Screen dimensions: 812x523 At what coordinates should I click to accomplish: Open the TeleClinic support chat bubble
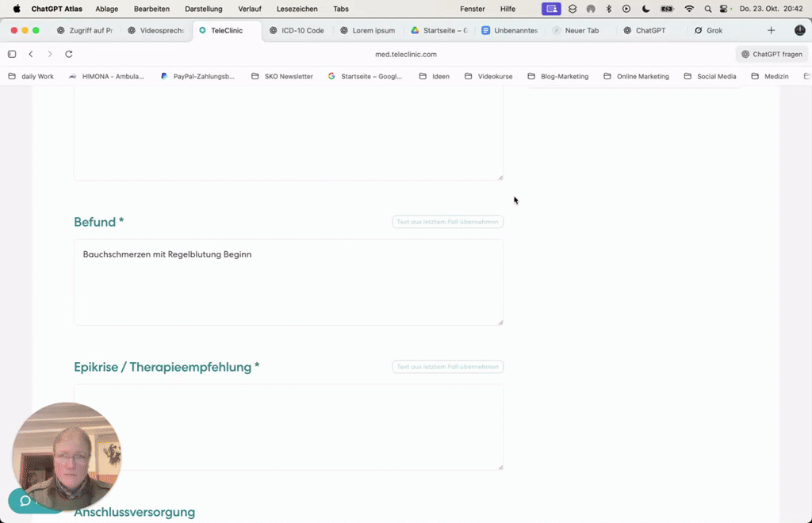point(23,501)
